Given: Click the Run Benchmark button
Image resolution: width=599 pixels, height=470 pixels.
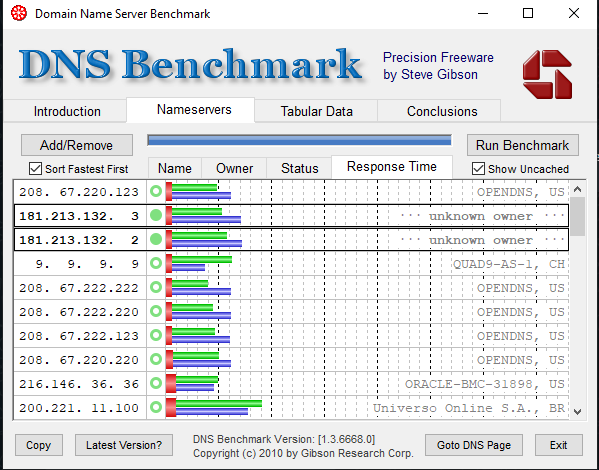Looking at the screenshot, I should 523,145.
